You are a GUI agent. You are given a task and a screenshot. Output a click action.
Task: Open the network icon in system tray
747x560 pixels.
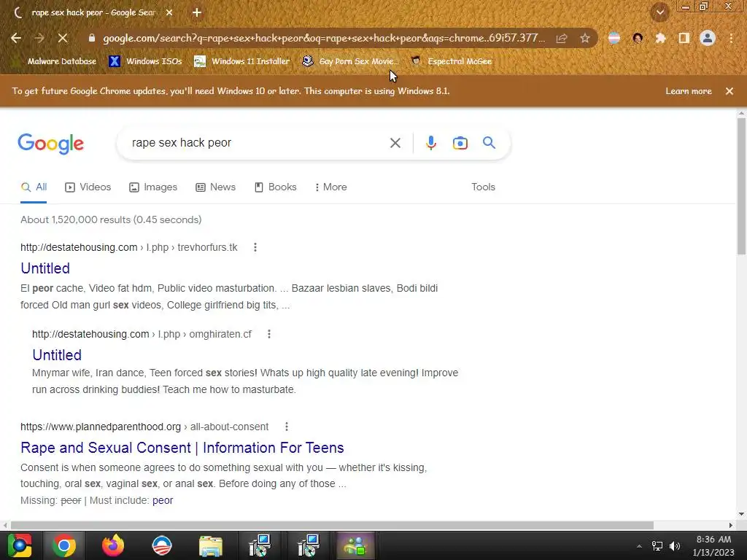tap(657, 545)
